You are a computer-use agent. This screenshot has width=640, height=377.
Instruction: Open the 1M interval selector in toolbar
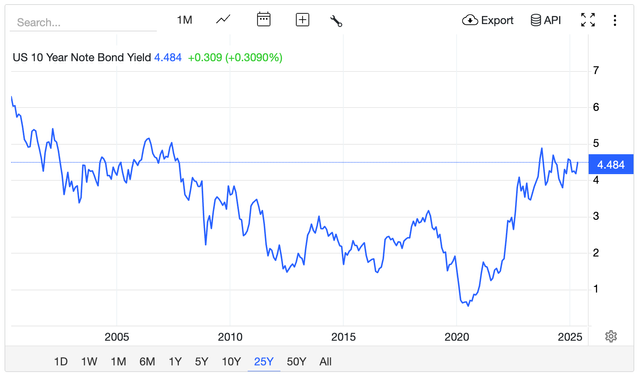pos(184,20)
